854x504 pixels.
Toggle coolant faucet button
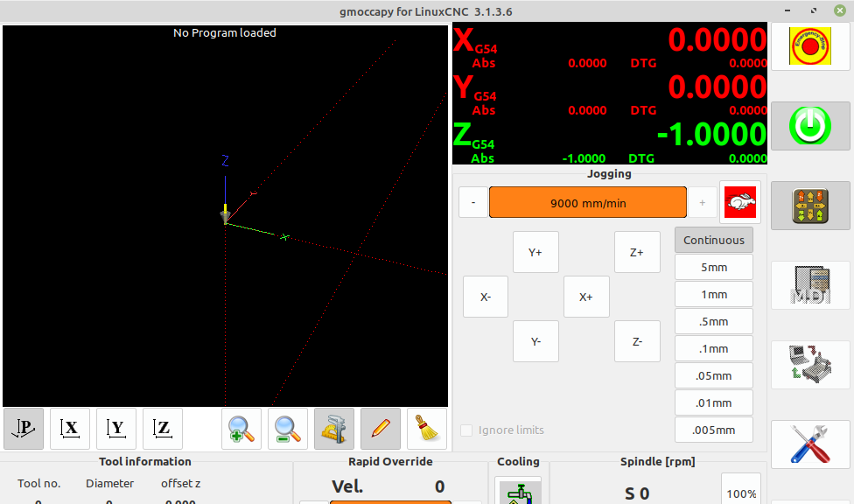coord(518,492)
